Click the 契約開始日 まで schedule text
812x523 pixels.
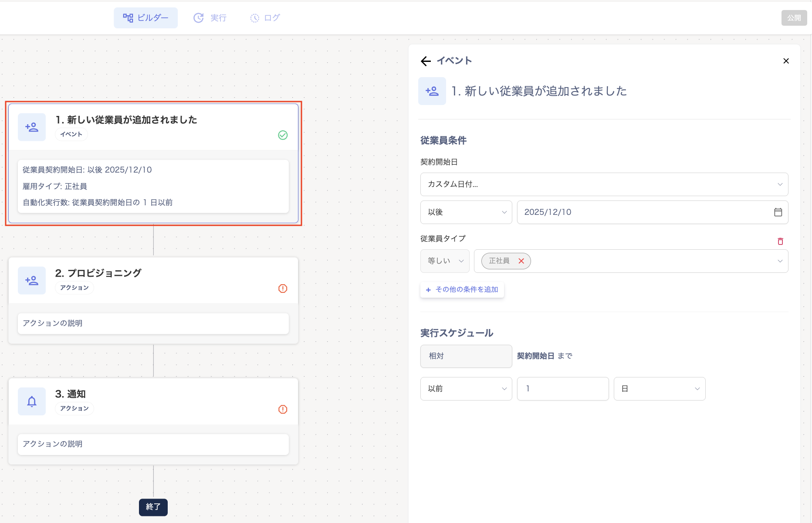click(545, 356)
